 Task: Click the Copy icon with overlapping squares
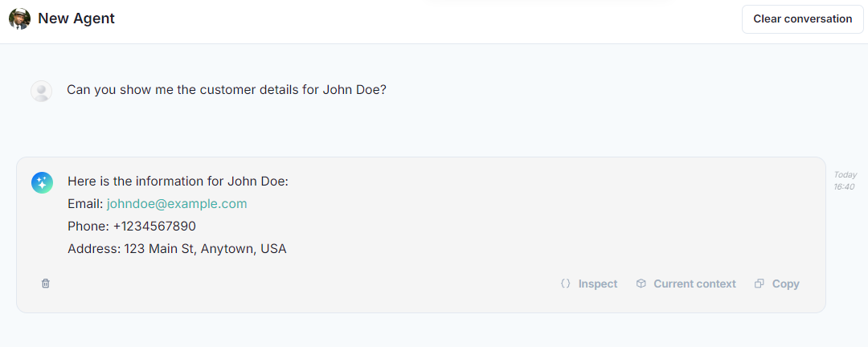click(x=759, y=284)
